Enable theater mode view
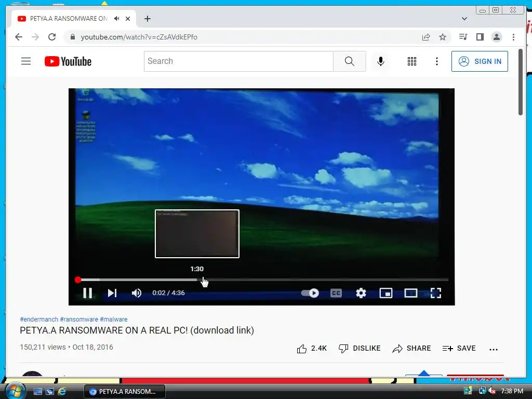Screen dimensions: 532x399 point(410,293)
